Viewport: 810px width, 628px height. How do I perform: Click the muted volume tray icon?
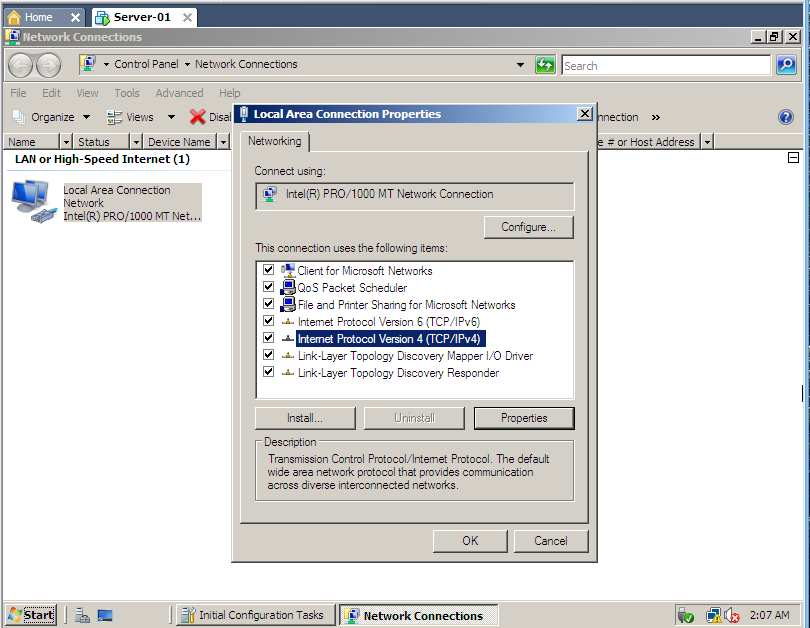pos(732,615)
